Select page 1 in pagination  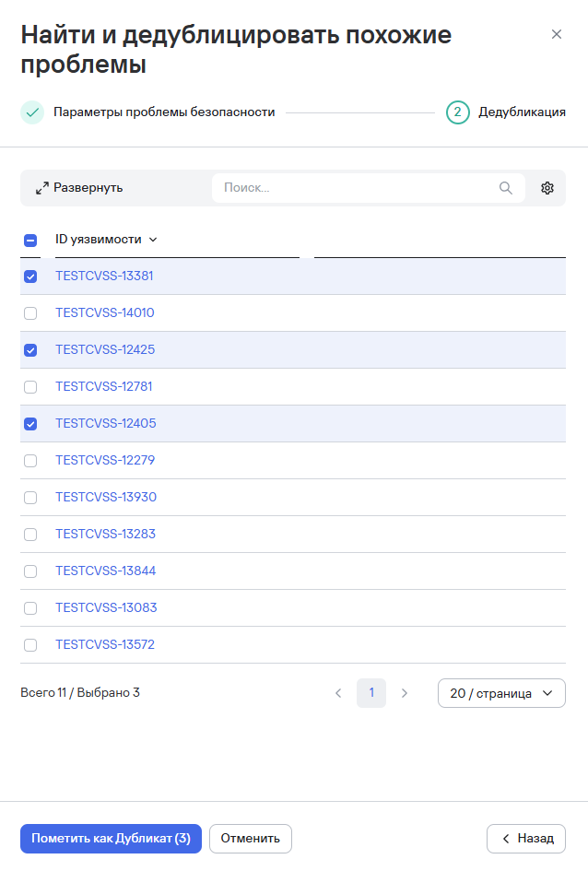371,693
